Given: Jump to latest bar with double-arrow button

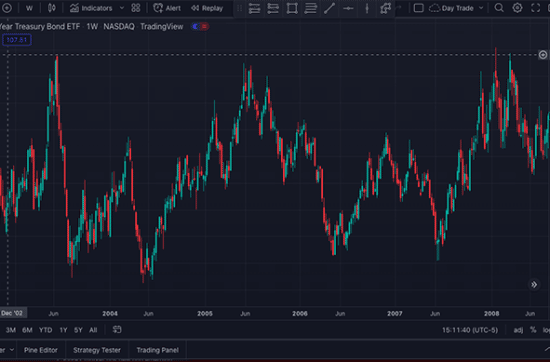Looking at the screenshot, I should (x=534, y=284).
